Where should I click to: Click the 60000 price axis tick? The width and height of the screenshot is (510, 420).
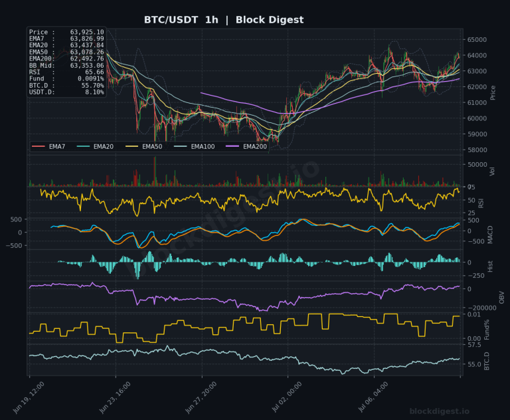pyautogui.click(x=477, y=118)
